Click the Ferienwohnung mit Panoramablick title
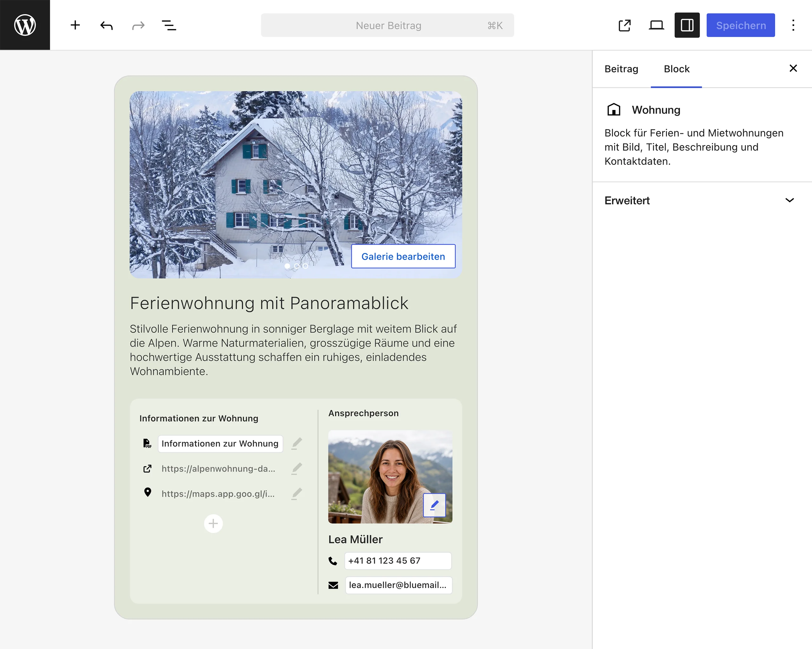Screen dimensions: 812x649 tap(269, 303)
